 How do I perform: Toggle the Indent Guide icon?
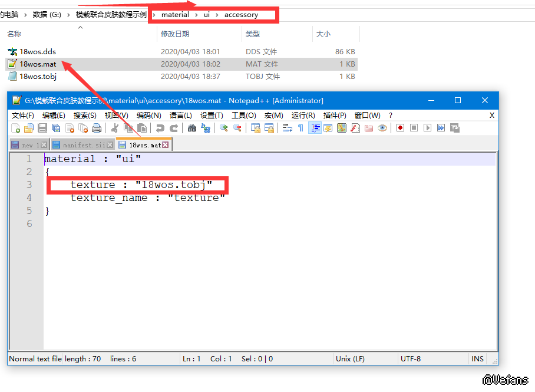point(315,128)
